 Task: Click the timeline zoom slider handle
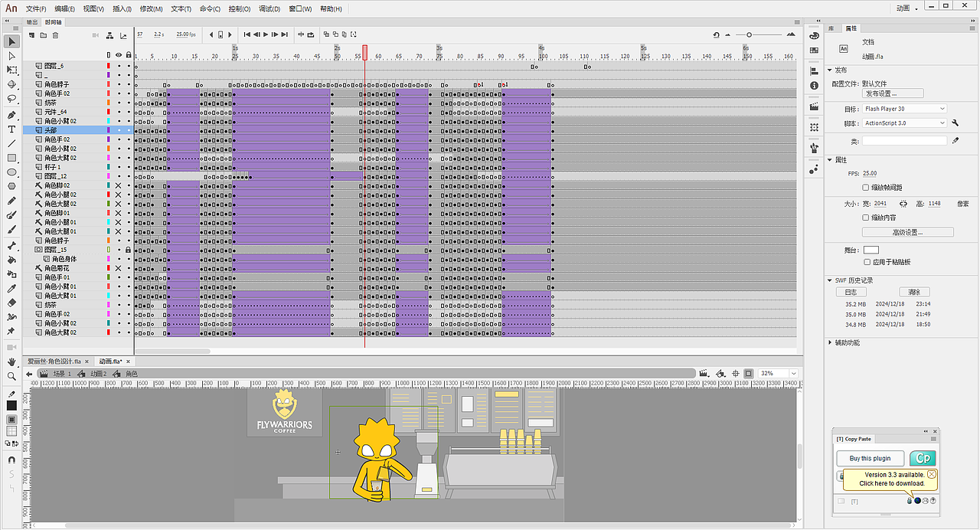click(x=749, y=34)
